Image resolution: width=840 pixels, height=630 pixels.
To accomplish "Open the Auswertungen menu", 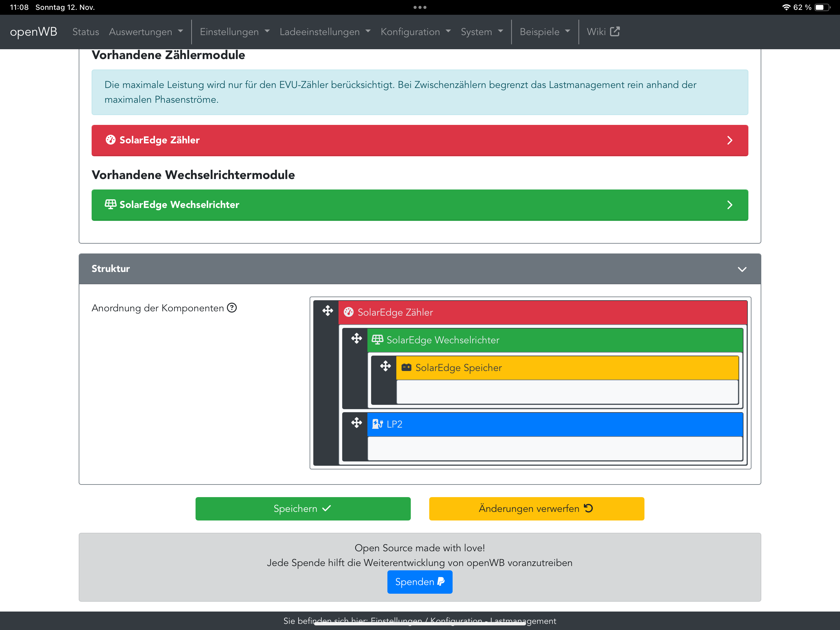I will coord(145,32).
